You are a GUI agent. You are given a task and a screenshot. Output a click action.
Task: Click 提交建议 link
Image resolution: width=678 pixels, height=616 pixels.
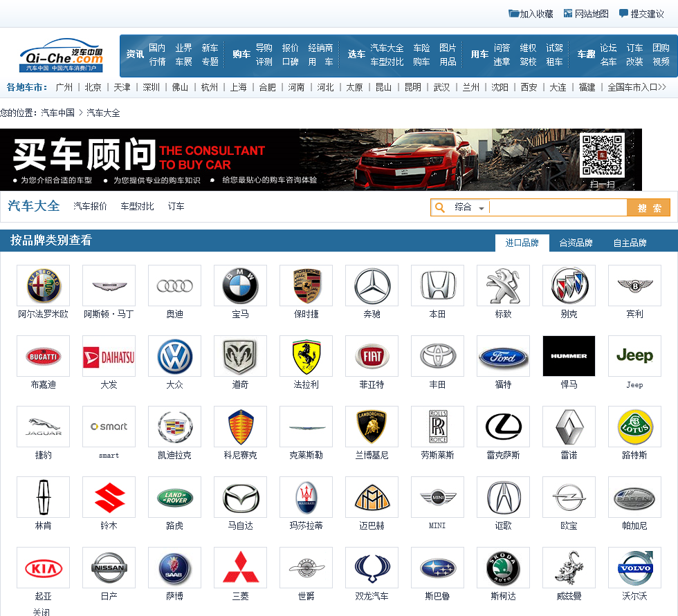(x=642, y=14)
